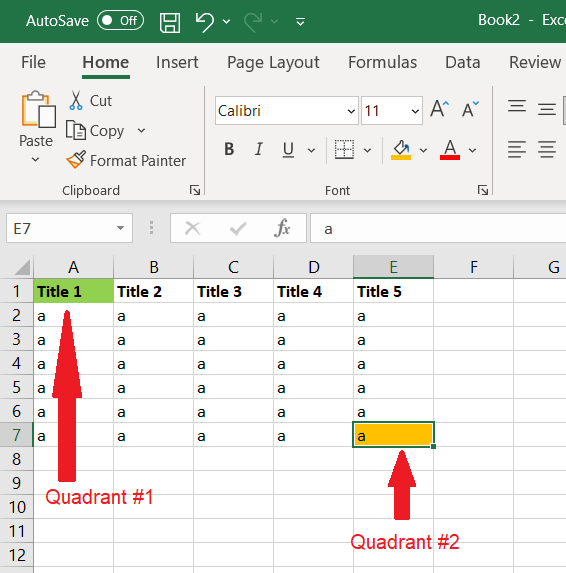This screenshot has width=566, height=573.
Task: Select row 12 header
Action: pyautogui.click(x=16, y=555)
